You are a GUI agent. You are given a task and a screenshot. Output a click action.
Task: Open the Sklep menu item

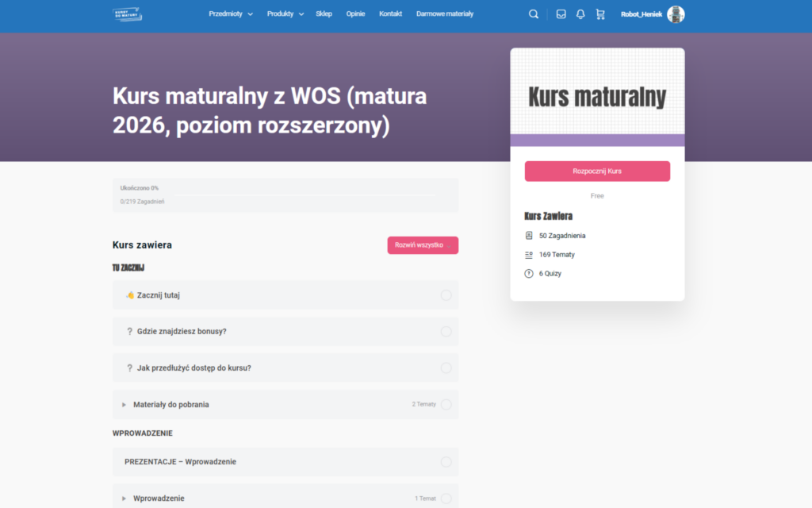(x=324, y=14)
